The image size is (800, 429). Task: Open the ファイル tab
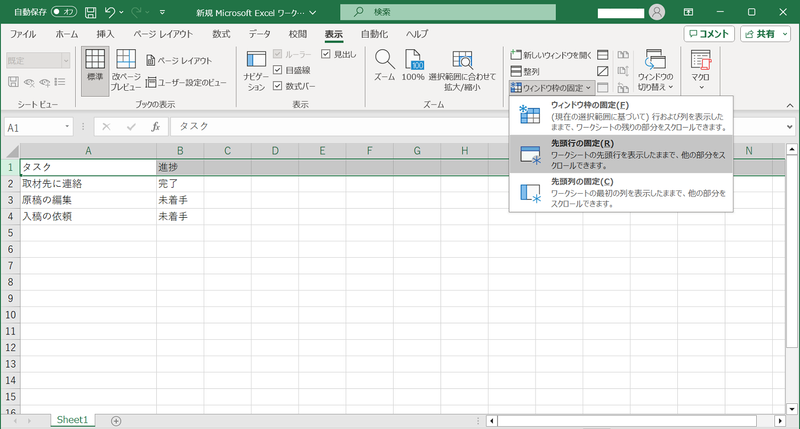23,34
